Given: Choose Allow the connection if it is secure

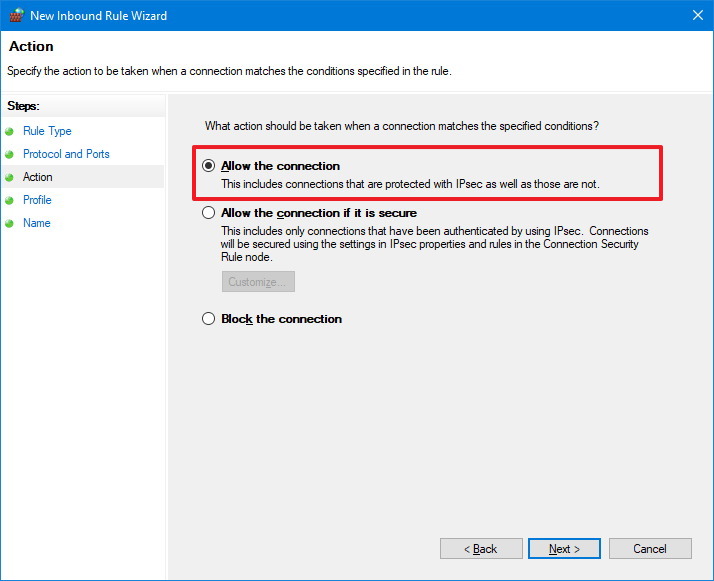Looking at the screenshot, I should tap(208, 213).
